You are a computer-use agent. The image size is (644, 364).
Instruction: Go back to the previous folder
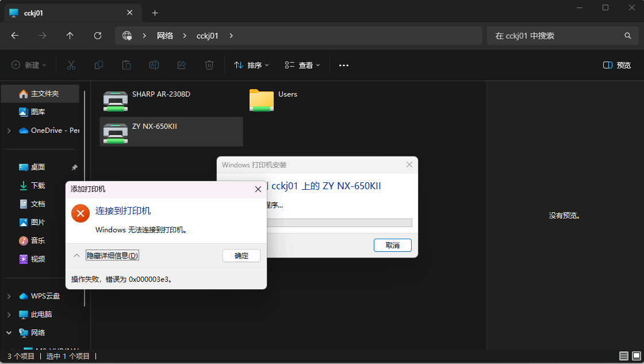15,36
